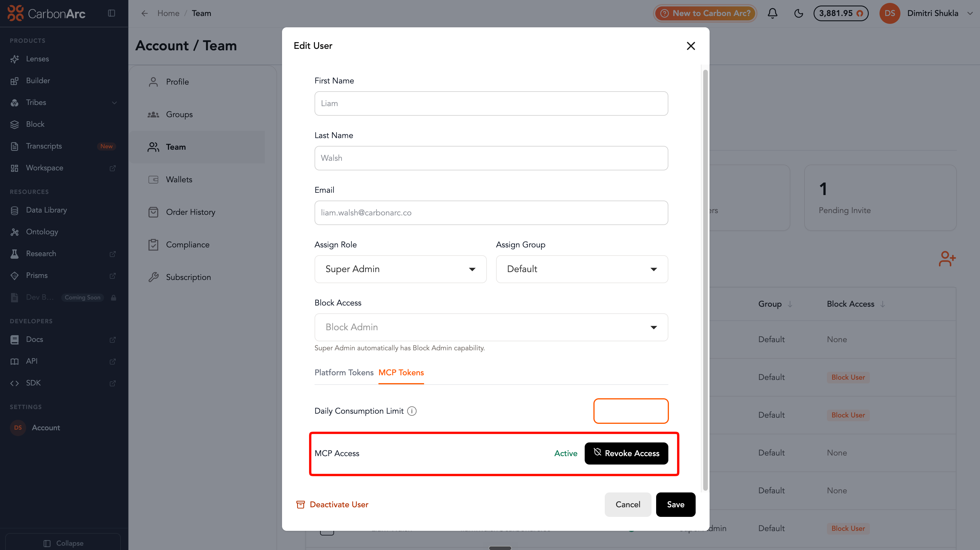The width and height of the screenshot is (980, 550).
Task: Open Account settings in sidebar
Action: click(46, 428)
